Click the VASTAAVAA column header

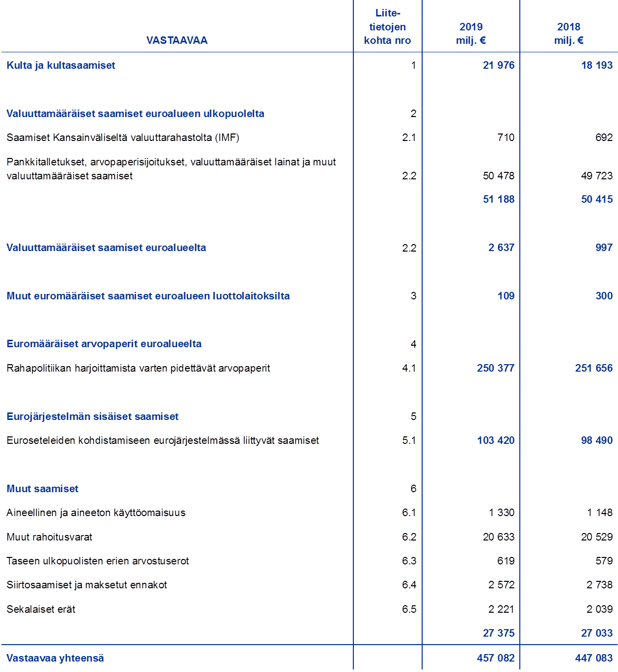coord(176,40)
